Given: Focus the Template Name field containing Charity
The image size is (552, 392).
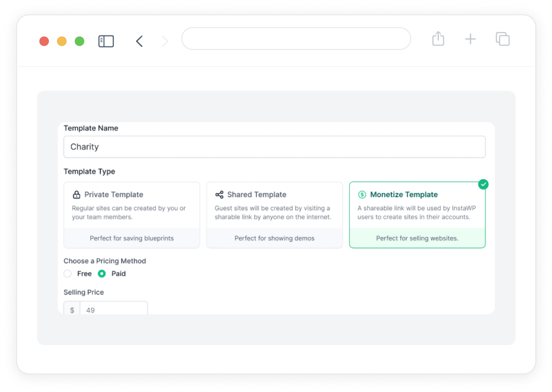Looking at the screenshot, I should tap(274, 147).
